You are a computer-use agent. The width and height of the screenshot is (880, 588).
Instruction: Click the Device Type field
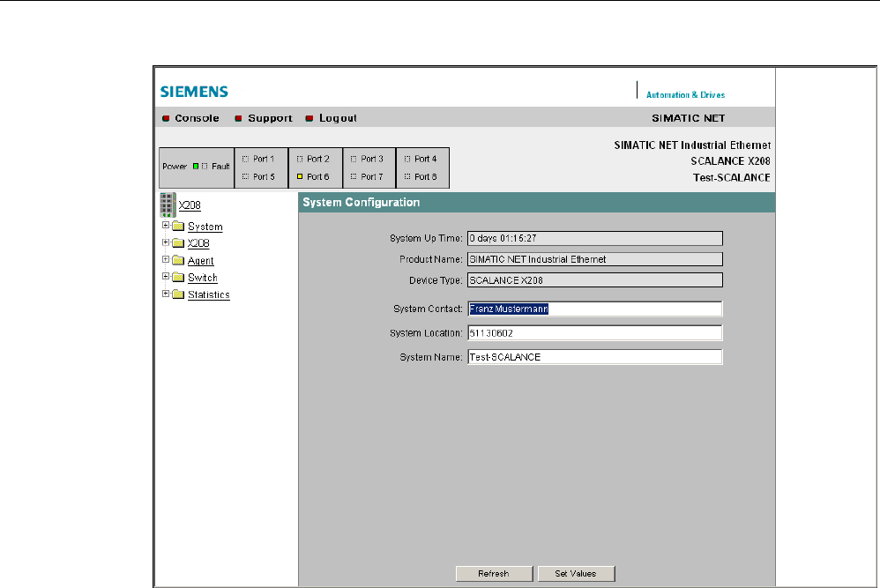[x=595, y=280]
